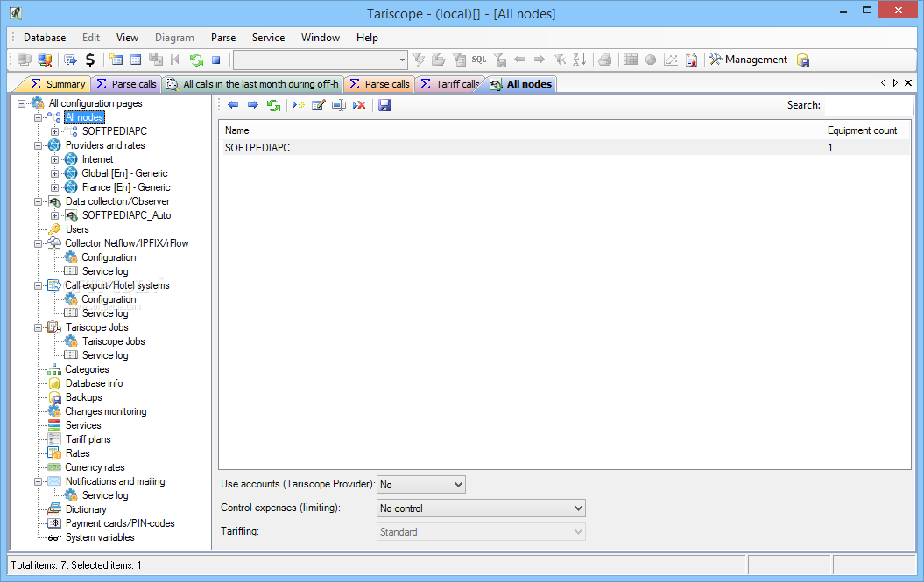Select Tariff plans in the tree
Screen dimensions: 924x582
pyautogui.click(x=88, y=439)
